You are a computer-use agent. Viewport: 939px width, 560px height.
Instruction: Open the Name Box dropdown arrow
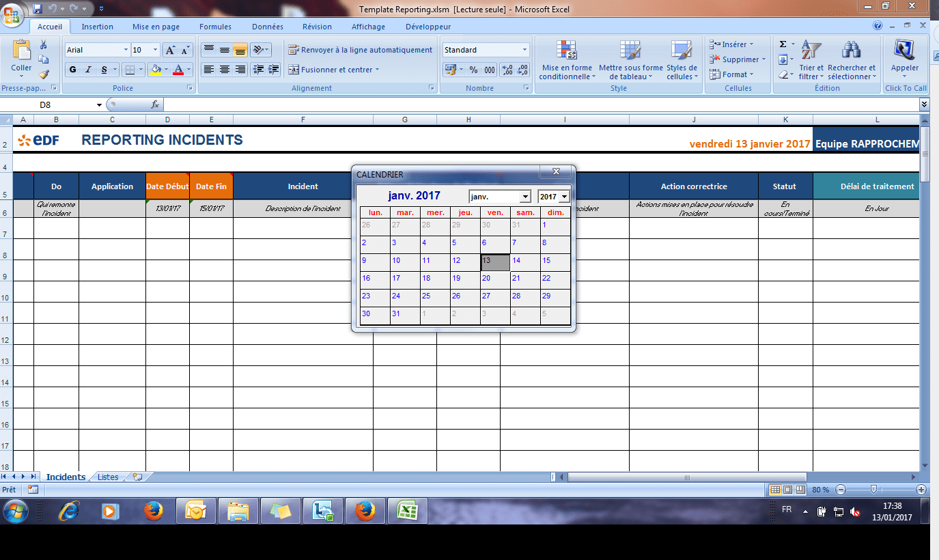[99, 104]
